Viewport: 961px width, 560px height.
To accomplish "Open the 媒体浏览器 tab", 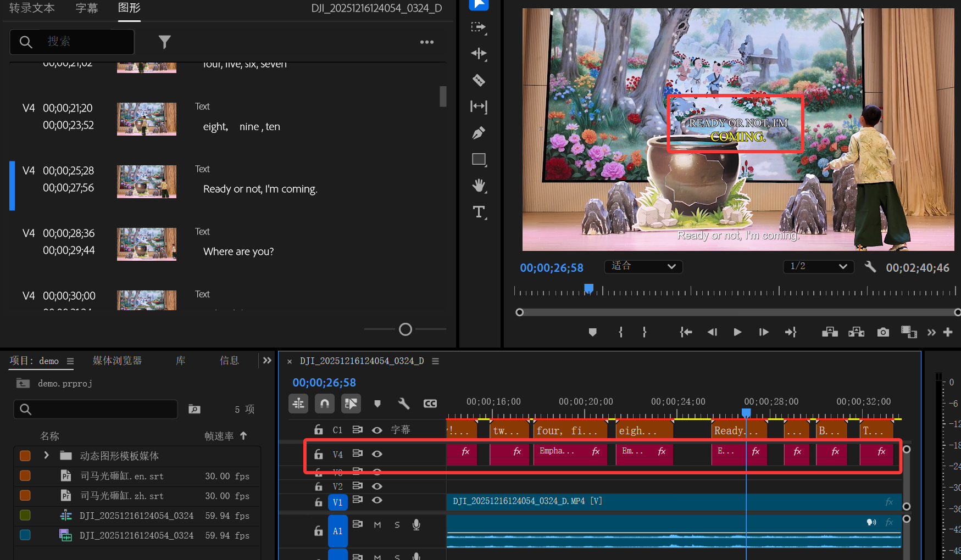I will [117, 361].
